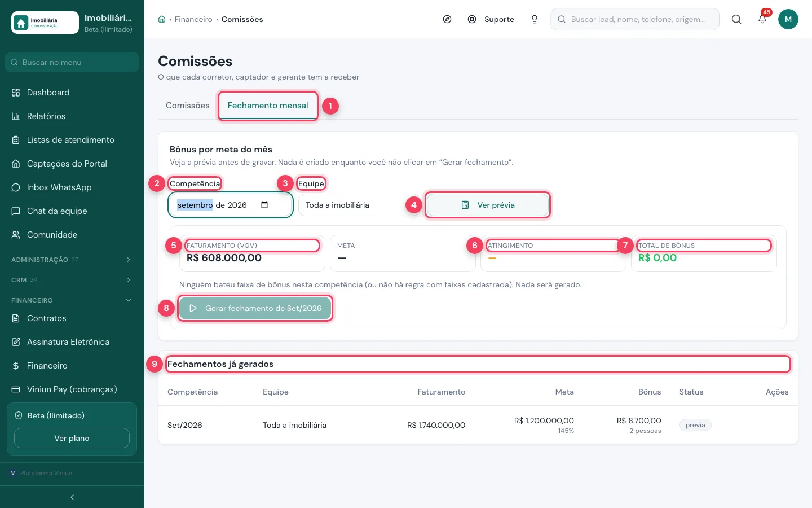Image resolution: width=812 pixels, height=508 pixels.
Task: Click the Ver plano button
Action: [72, 438]
